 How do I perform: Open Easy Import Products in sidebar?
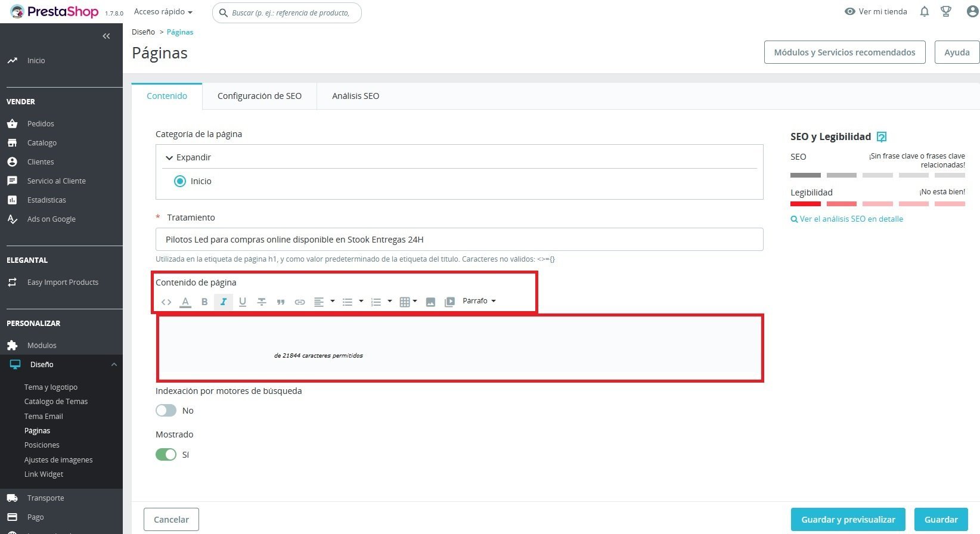63,282
